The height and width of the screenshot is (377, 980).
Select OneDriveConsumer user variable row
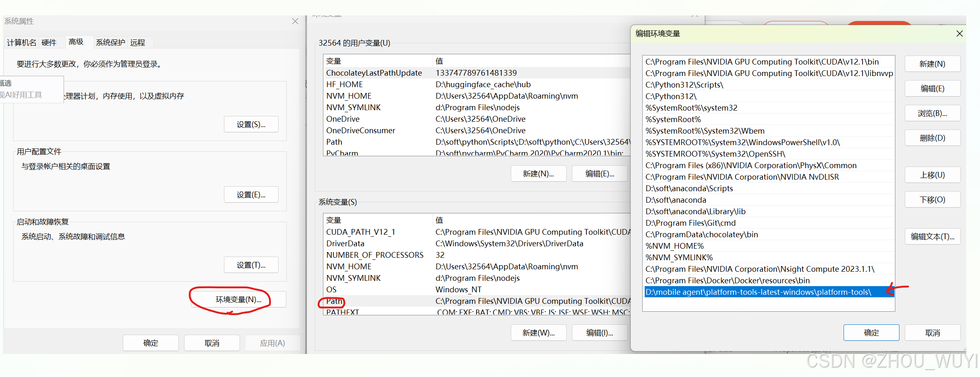tap(477, 130)
